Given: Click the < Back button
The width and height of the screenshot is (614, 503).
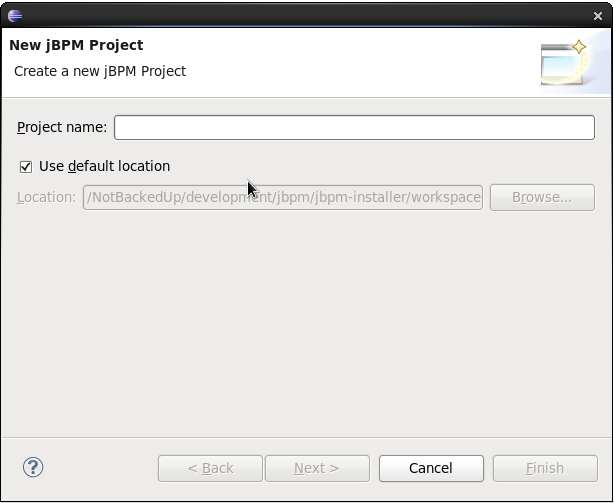Looking at the screenshot, I should tap(210, 468).
